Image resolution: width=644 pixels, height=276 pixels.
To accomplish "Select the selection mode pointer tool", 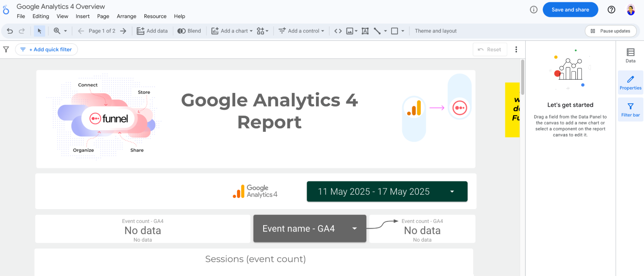I will [39, 31].
